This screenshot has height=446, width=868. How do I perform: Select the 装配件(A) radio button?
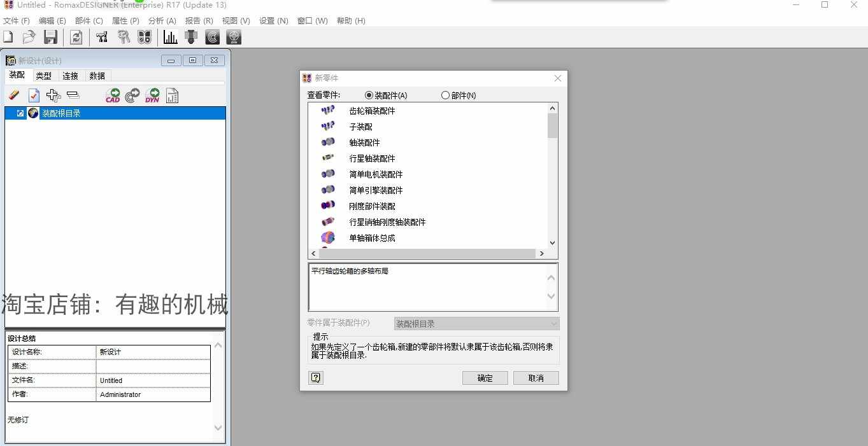(369, 95)
